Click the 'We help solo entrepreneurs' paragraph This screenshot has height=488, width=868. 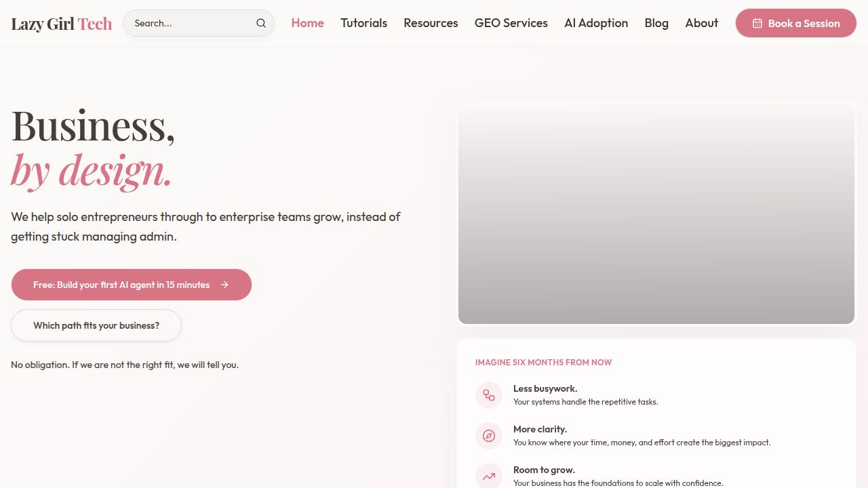pyautogui.click(x=205, y=226)
